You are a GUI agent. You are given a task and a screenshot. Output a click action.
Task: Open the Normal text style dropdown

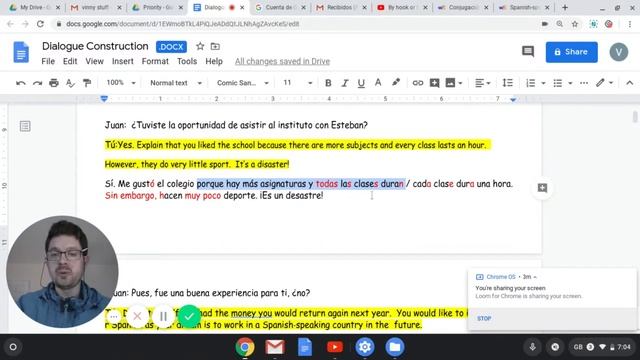coord(176,83)
